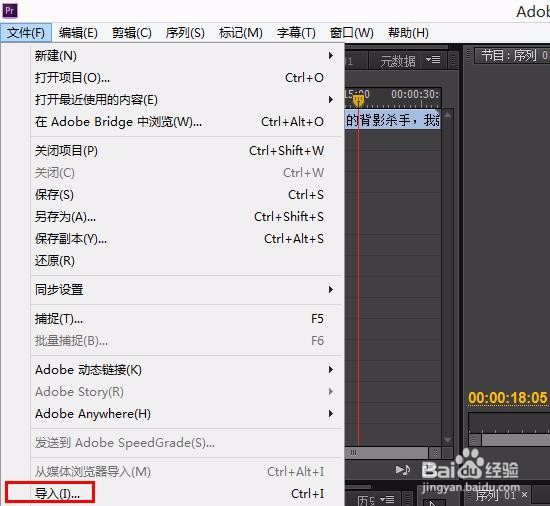Expand the 新建(N) submenu
Viewport: 550px width, 506px height.
(x=186, y=56)
